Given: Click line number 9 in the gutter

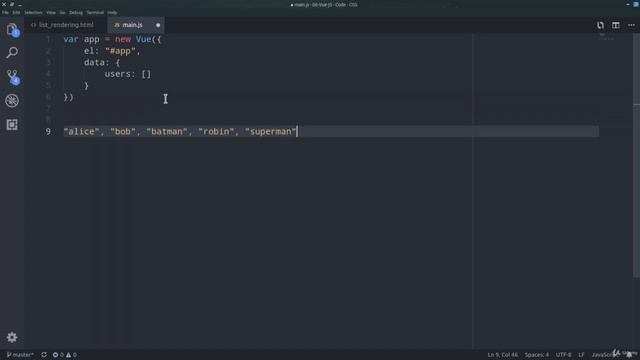Looking at the screenshot, I should pos(48,131).
